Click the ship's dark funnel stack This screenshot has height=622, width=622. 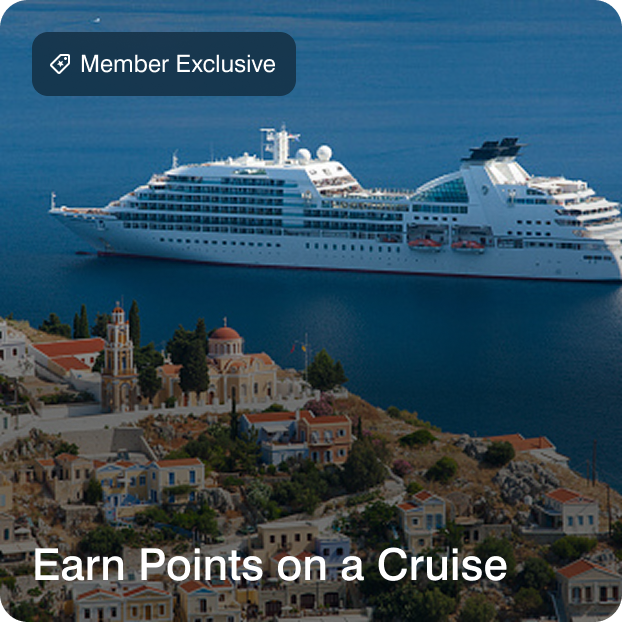click(x=494, y=149)
